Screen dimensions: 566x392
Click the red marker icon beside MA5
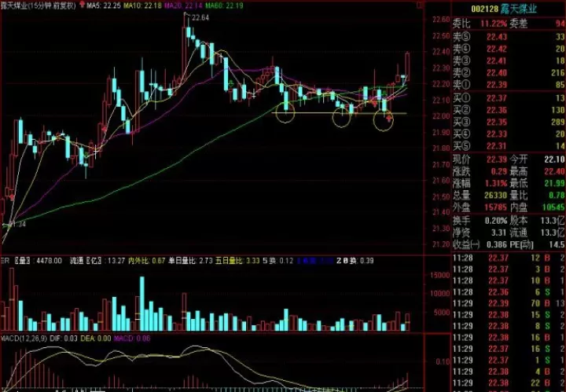(83, 5)
